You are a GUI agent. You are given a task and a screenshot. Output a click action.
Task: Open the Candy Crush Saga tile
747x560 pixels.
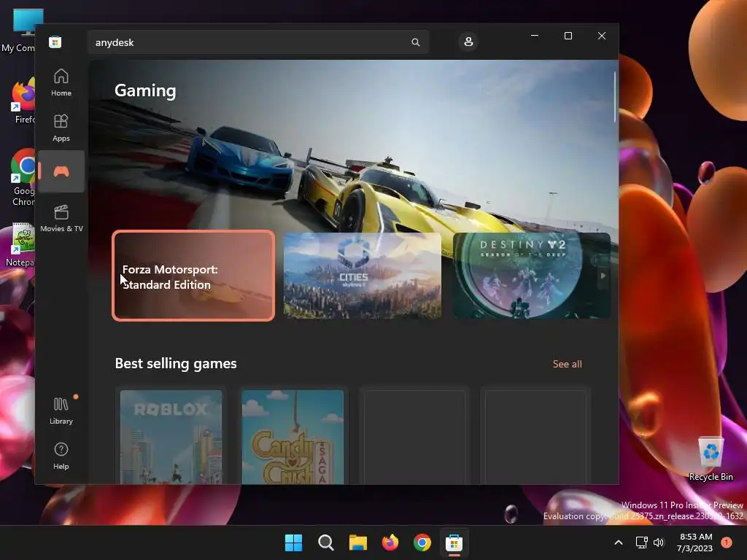click(x=293, y=437)
